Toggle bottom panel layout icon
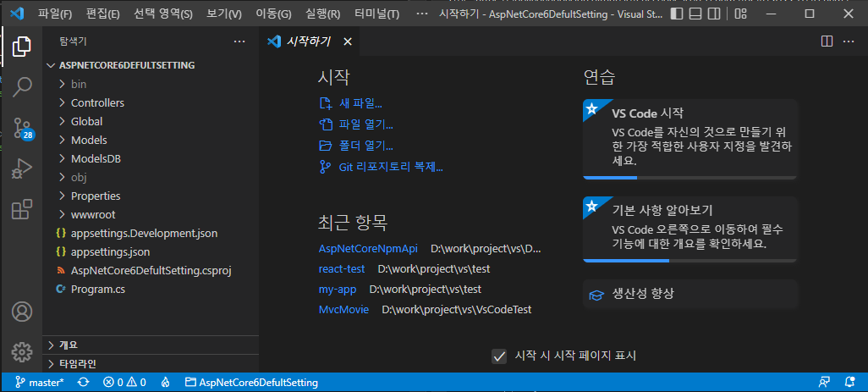The image size is (868, 392). pyautogui.click(x=695, y=14)
